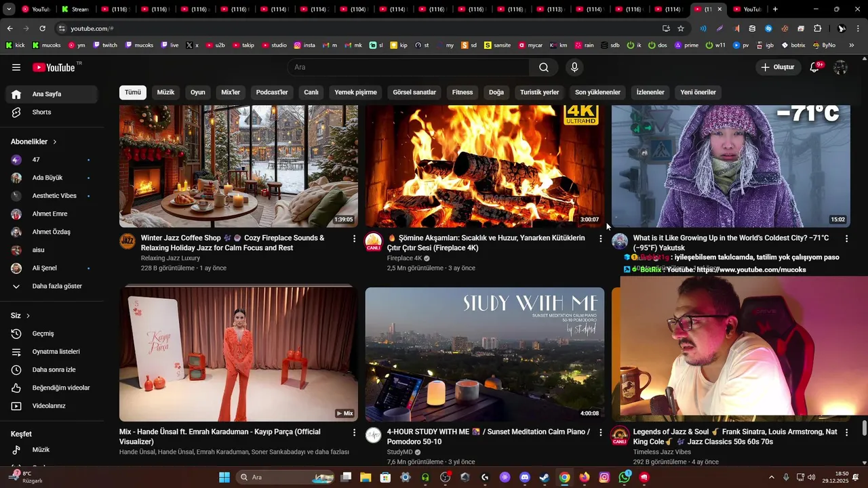
Task: Open the 4-HOUR STUDY WITH ME title
Action: (488, 436)
